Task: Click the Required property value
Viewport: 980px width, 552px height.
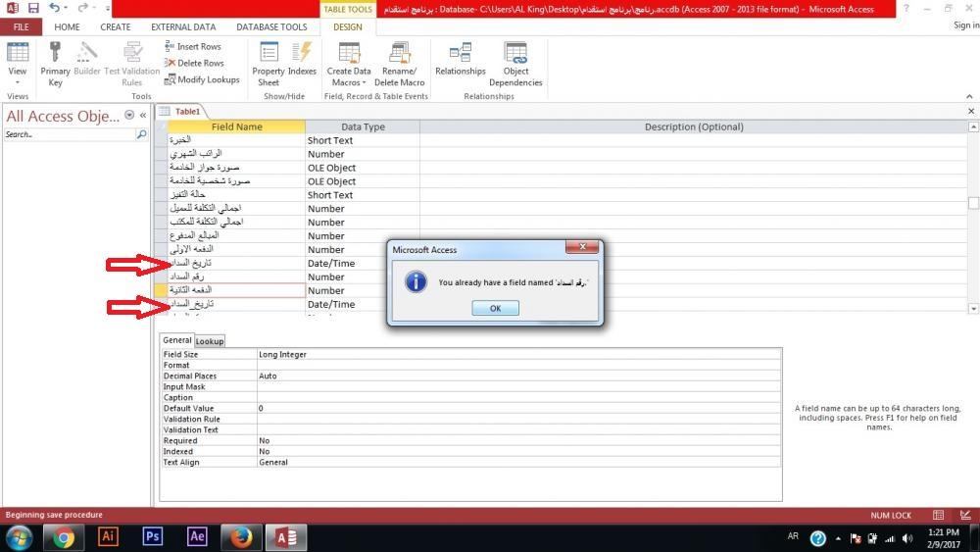Action: [x=518, y=441]
